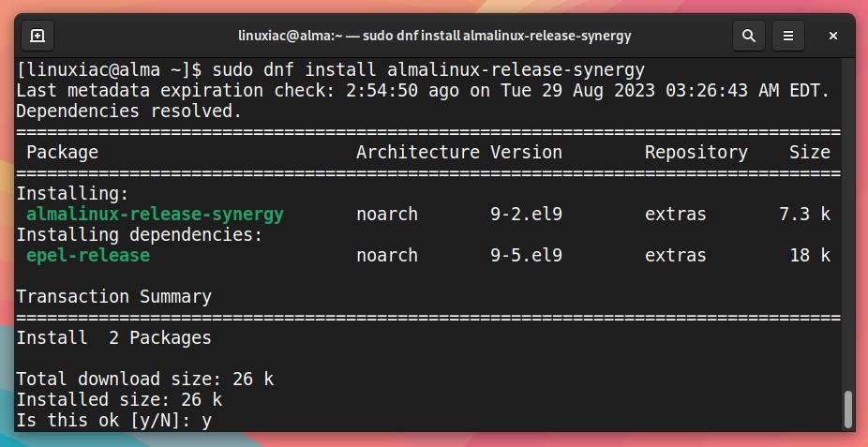The height and width of the screenshot is (447, 868).
Task: Click the epel-release package name
Action: [88, 256]
